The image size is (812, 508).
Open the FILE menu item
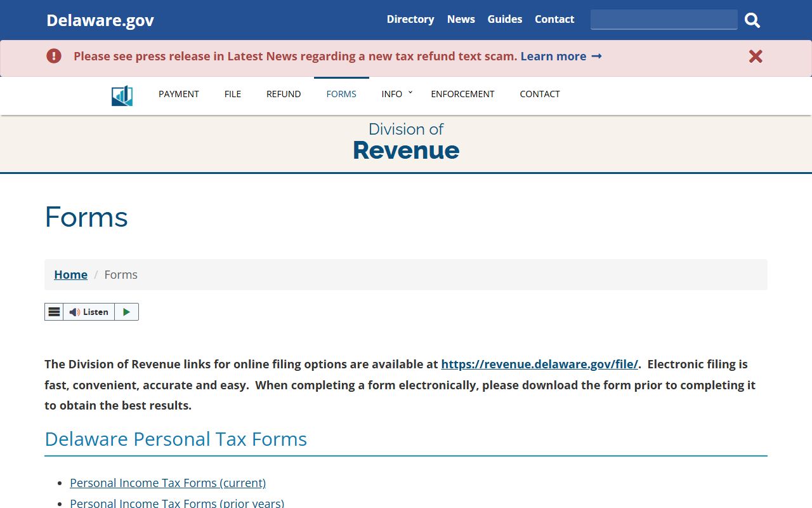click(233, 94)
